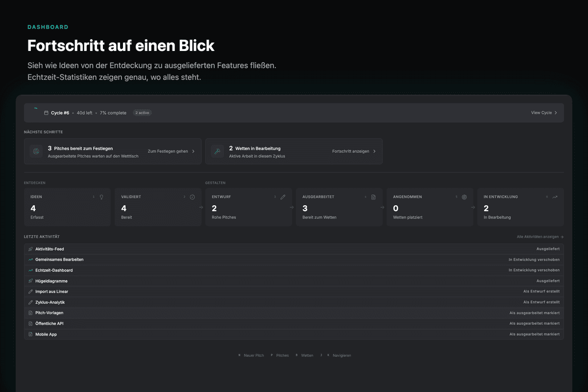Expand Zum Festlegen gehen with its chevron
The width and height of the screenshot is (588, 392).
[x=193, y=151]
